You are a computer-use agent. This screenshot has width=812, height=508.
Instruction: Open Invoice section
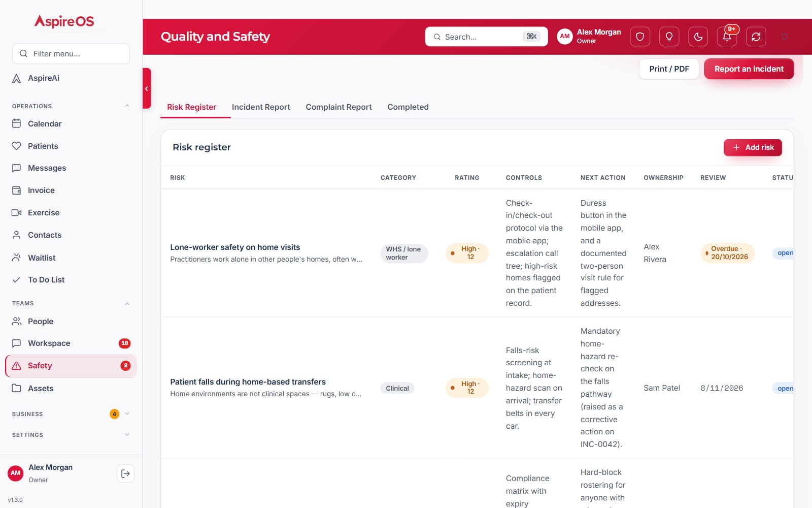click(x=71, y=190)
